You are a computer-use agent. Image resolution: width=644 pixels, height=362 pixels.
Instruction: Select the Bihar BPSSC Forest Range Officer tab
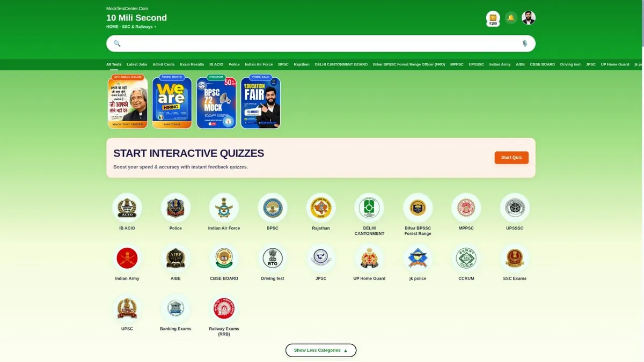click(409, 64)
